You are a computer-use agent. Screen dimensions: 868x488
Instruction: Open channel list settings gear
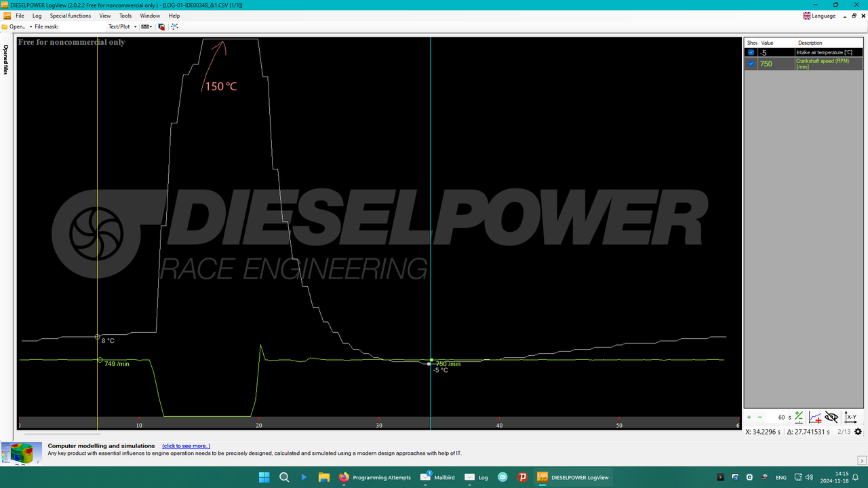click(x=859, y=432)
